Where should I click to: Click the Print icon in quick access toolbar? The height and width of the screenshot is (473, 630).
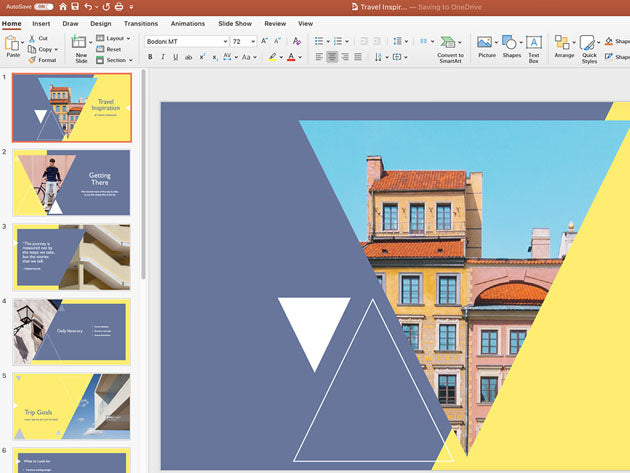point(117,6)
